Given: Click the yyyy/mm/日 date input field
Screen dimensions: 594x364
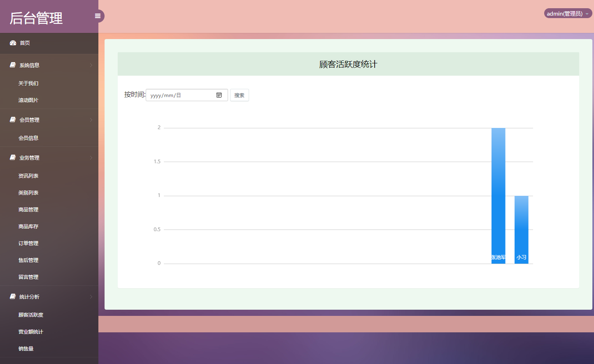Looking at the screenshot, I should tap(177, 95).
